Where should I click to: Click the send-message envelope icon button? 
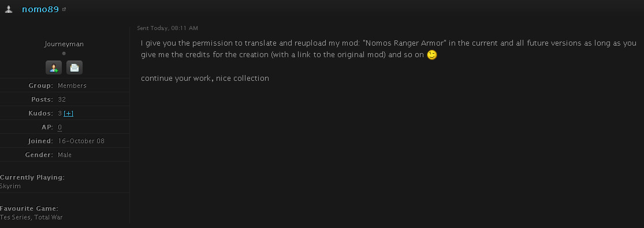[x=75, y=68]
